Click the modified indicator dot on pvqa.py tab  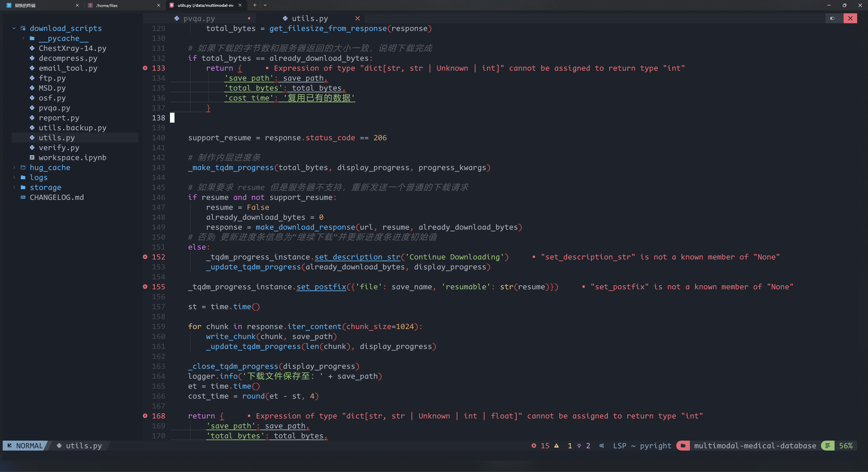click(x=249, y=19)
